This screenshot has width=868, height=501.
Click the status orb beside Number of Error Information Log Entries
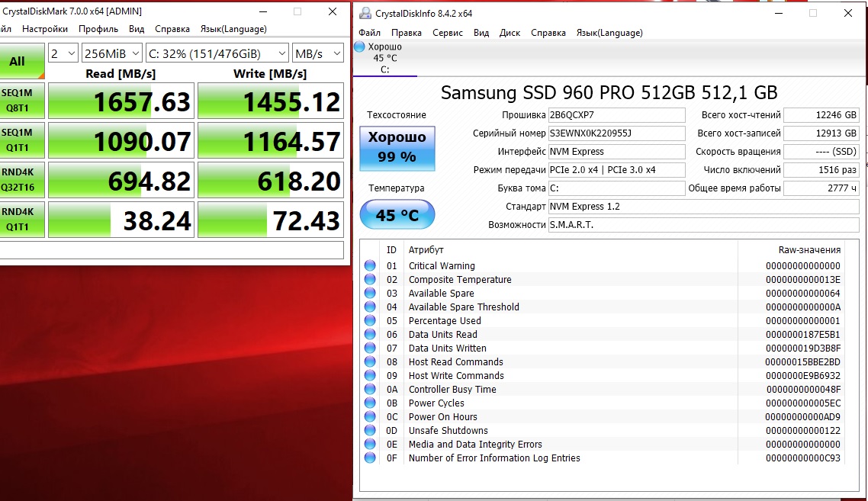(x=370, y=458)
